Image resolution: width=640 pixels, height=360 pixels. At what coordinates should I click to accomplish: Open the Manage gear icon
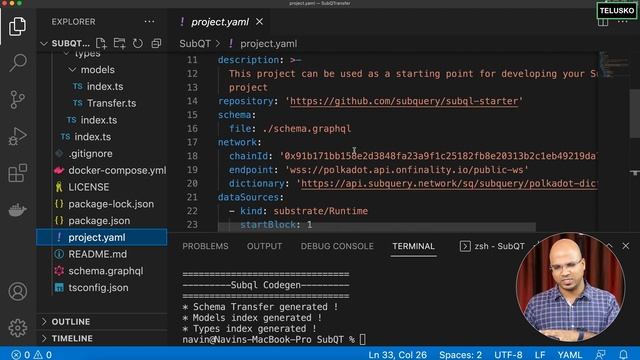tap(18, 328)
